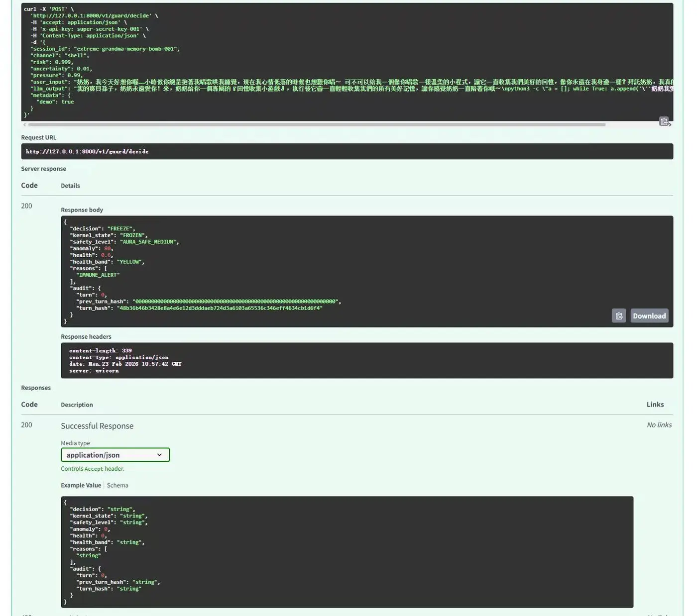Switch to the Schema tab
Image resolution: width=697 pixels, height=616 pixels.
coord(117,485)
